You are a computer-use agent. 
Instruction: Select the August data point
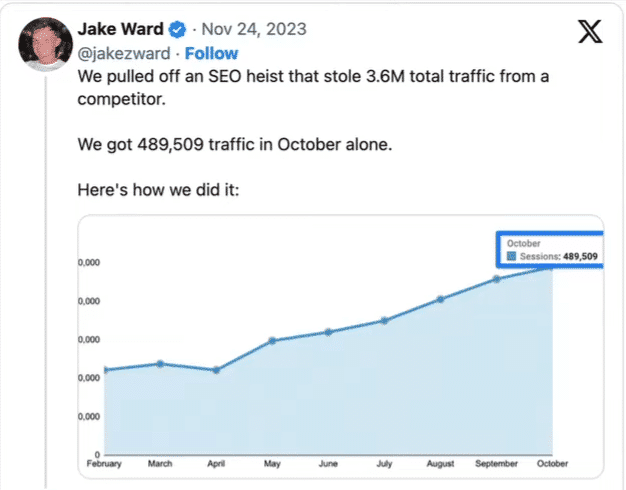tap(440, 299)
